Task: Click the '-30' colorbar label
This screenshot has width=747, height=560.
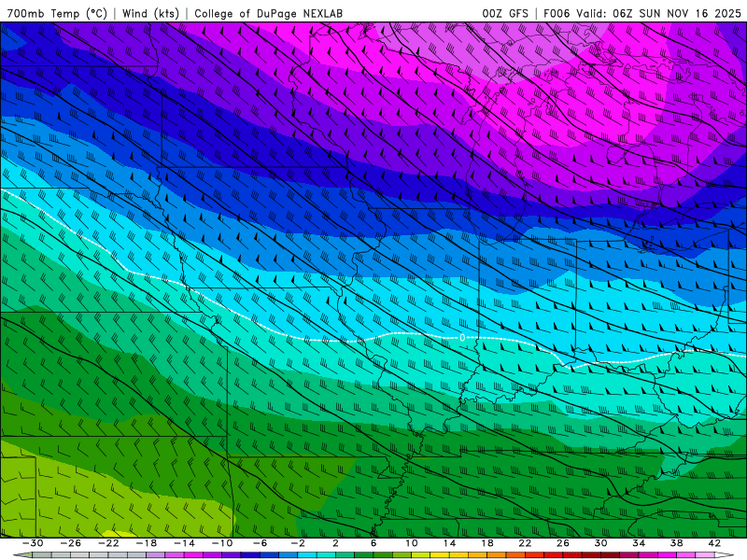Action: (x=33, y=543)
